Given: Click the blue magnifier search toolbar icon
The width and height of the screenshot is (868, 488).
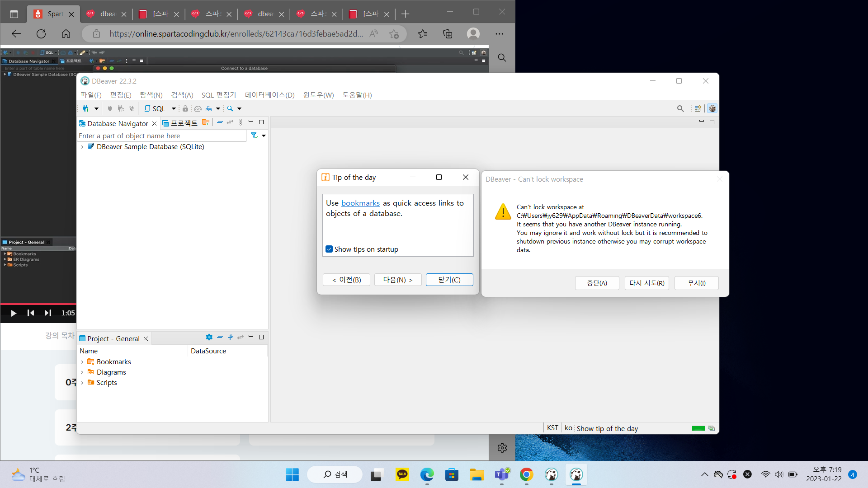Looking at the screenshot, I should (x=230, y=108).
